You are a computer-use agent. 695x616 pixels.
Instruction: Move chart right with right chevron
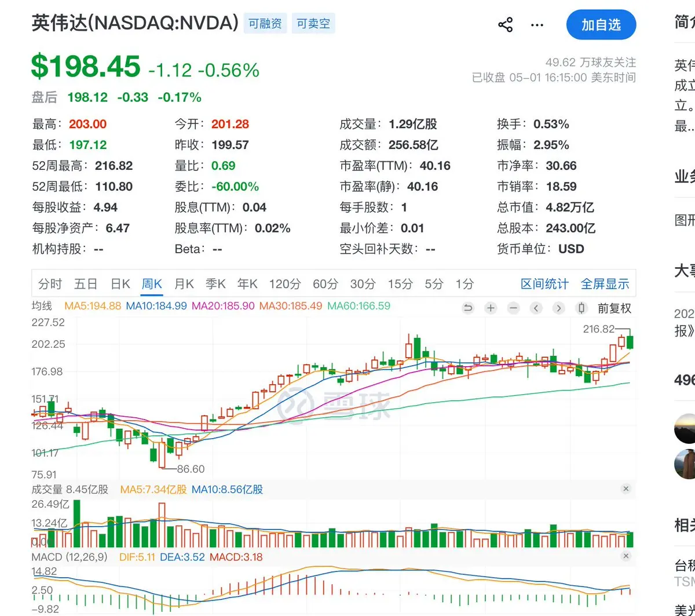[558, 308]
